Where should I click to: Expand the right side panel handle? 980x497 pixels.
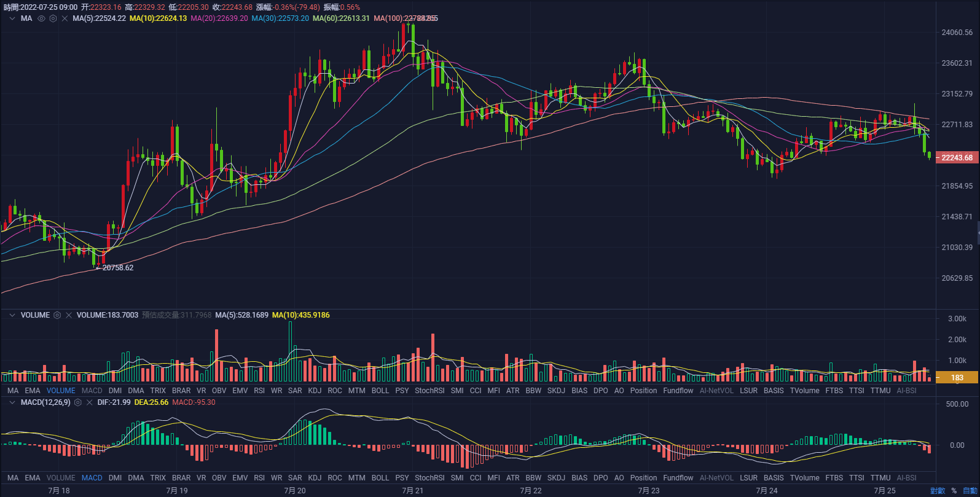(x=978, y=233)
